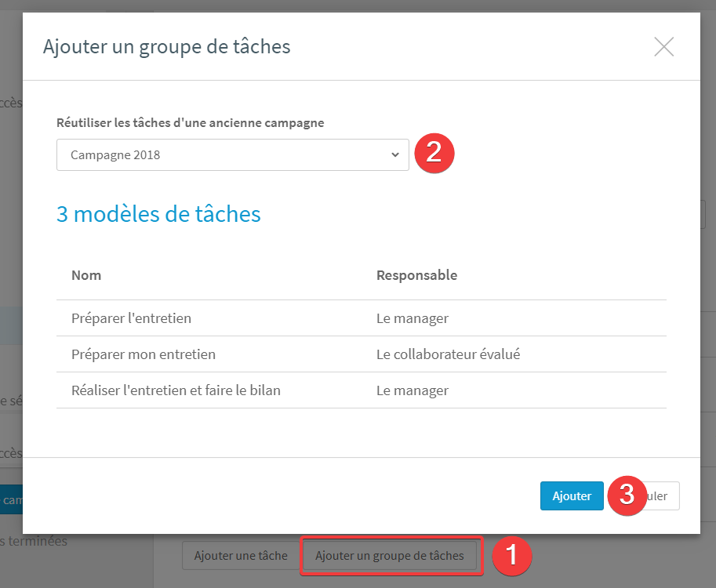
Task: Click the Réutiliser les tâches d'une ancienne campagne label
Action: pyautogui.click(x=191, y=123)
